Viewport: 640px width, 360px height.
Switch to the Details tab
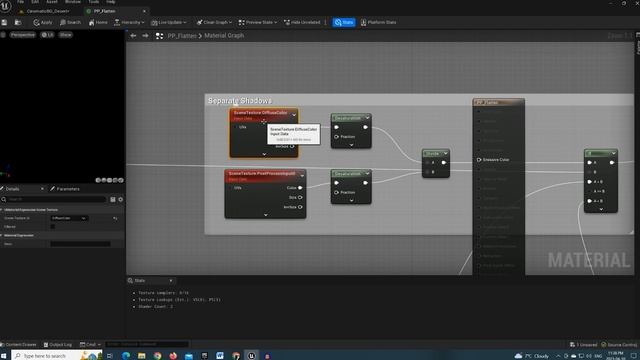(12, 189)
